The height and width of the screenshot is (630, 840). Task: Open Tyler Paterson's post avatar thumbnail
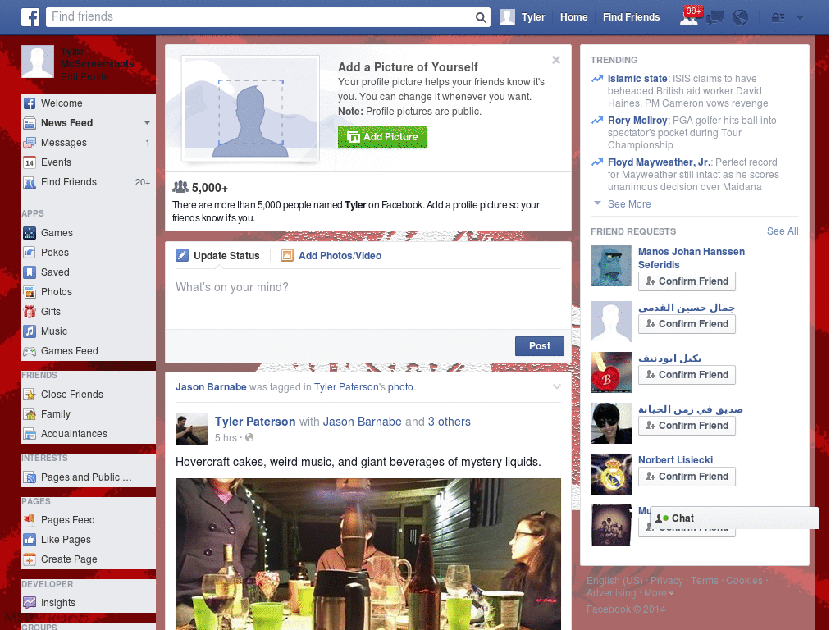192,429
